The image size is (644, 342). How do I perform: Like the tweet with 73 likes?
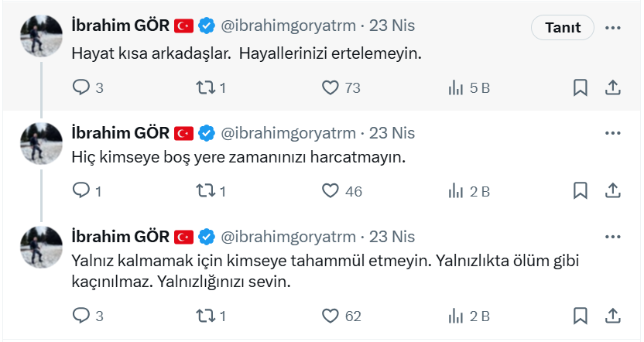point(331,87)
